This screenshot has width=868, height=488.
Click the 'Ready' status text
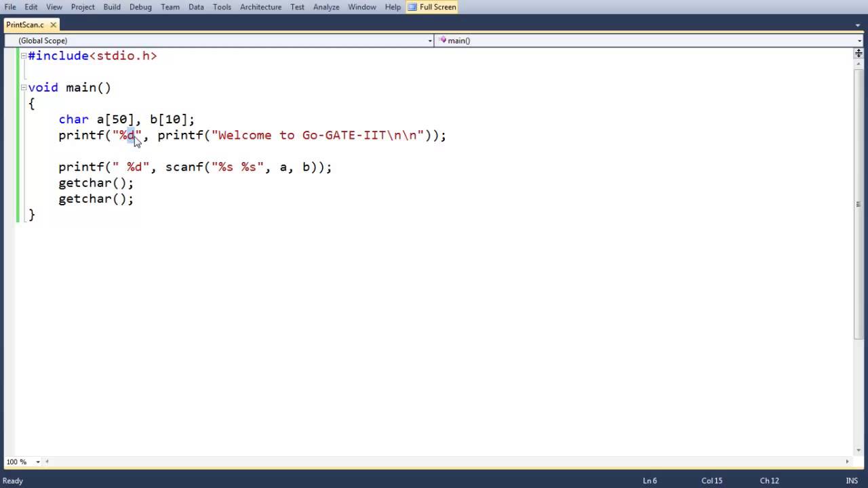[13, 481]
